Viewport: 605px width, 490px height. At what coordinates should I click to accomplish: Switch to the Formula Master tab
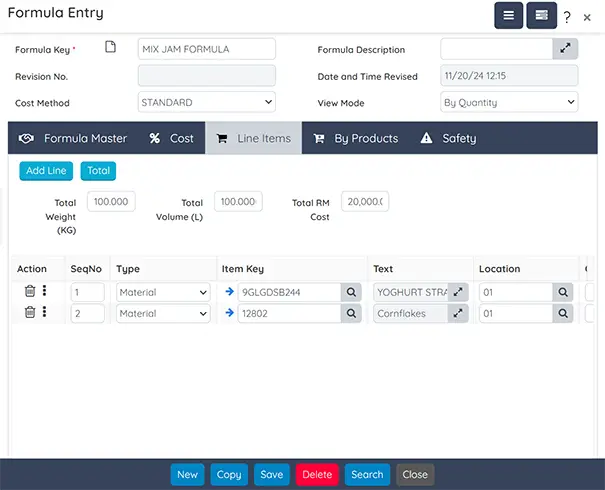pyautogui.click(x=73, y=139)
